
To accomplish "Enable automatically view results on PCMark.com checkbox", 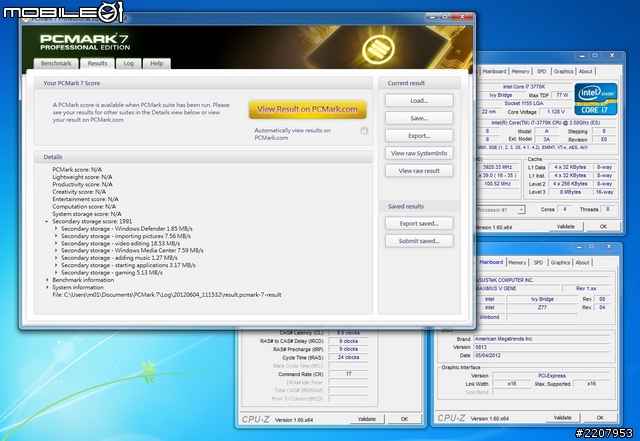I will point(364,131).
